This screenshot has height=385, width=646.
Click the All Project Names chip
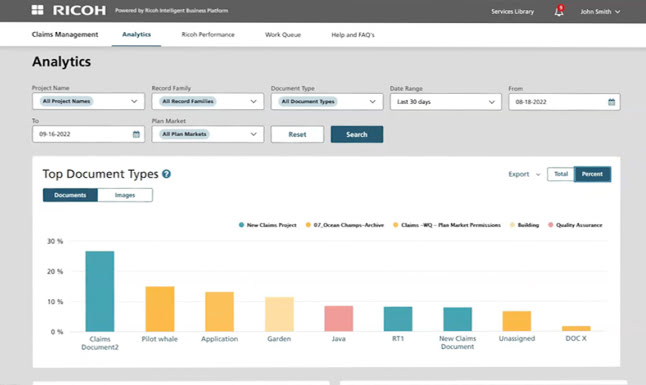click(66, 101)
